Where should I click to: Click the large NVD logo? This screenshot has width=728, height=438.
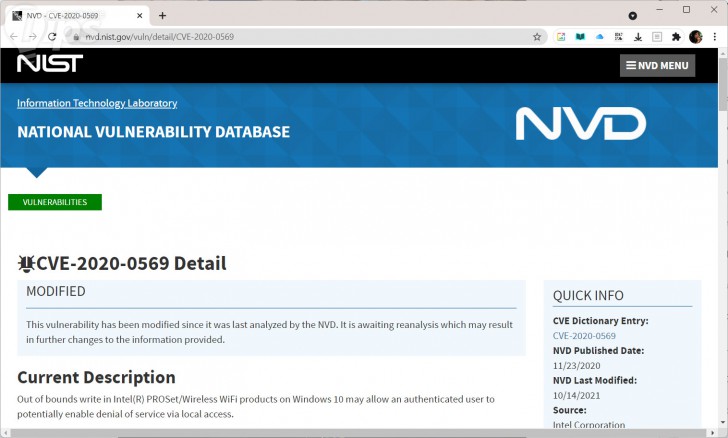pyautogui.click(x=581, y=124)
